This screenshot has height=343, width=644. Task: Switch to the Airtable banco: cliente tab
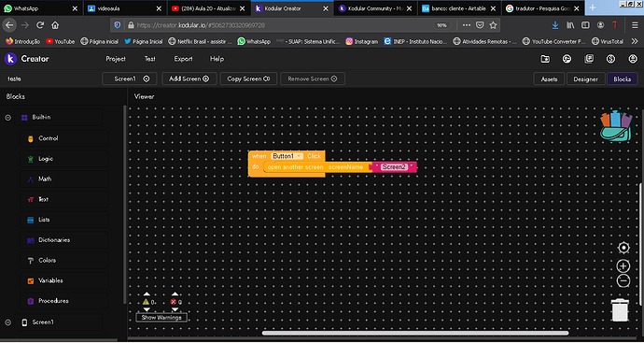459,8
